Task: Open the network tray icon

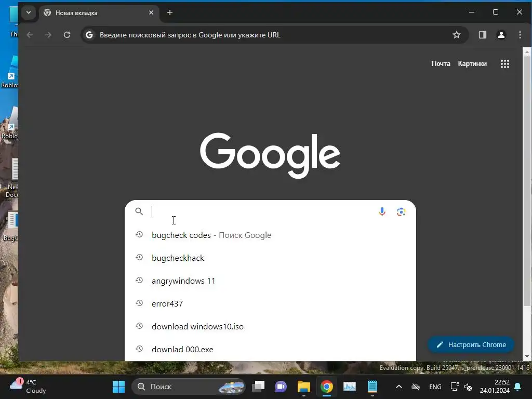Action: (455, 387)
